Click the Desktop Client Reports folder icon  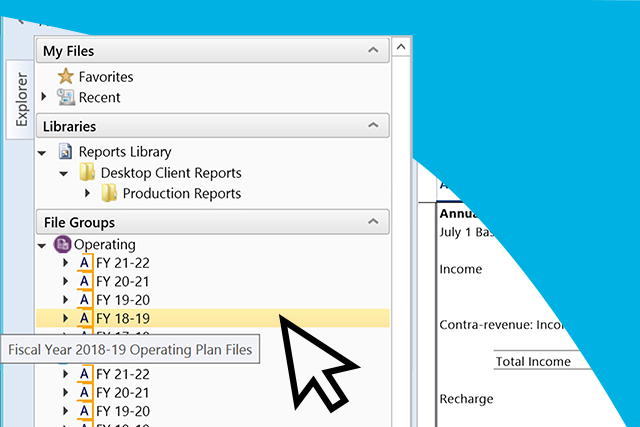88,173
